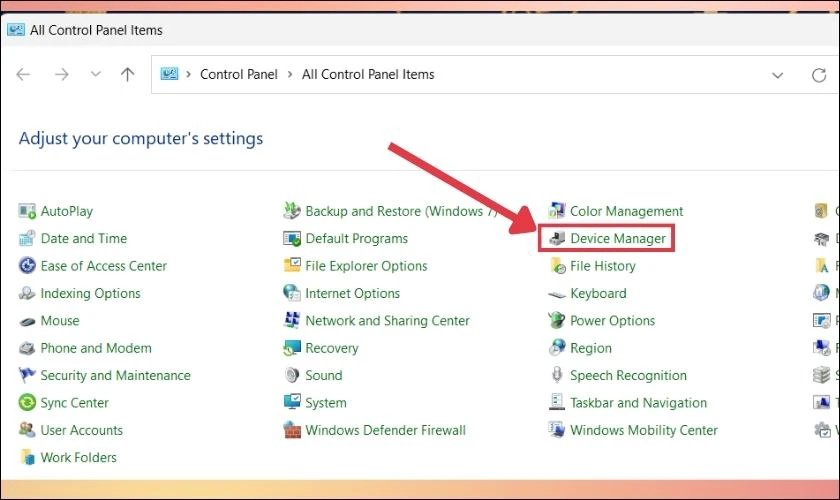Open the File Explorer Options link
Screen dimensions: 840x500
pos(366,266)
